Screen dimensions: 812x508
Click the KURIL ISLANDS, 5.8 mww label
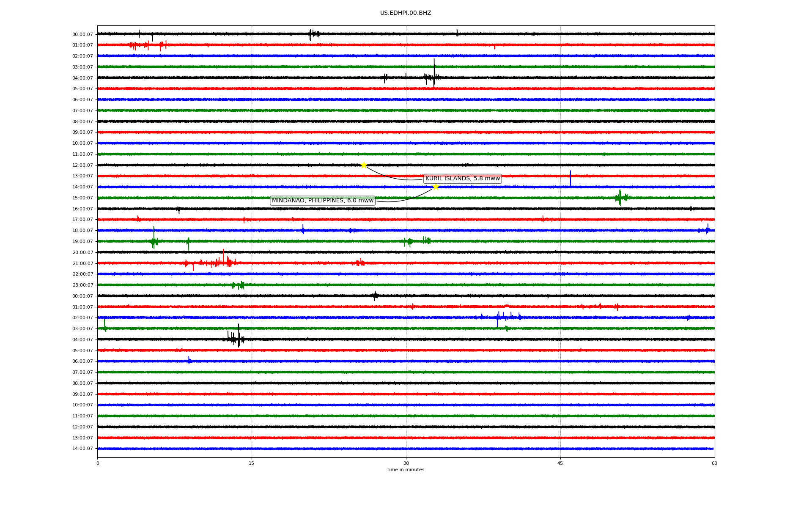click(x=462, y=179)
